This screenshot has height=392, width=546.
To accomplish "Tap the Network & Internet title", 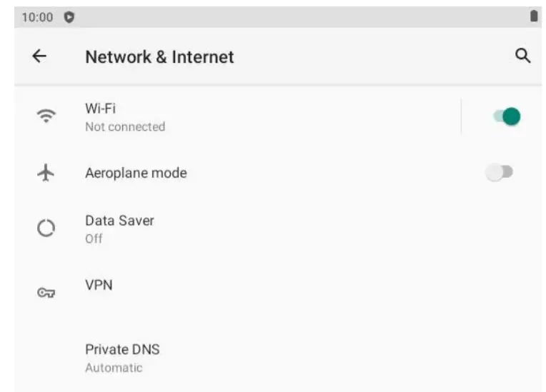I will (x=159, y=56).
